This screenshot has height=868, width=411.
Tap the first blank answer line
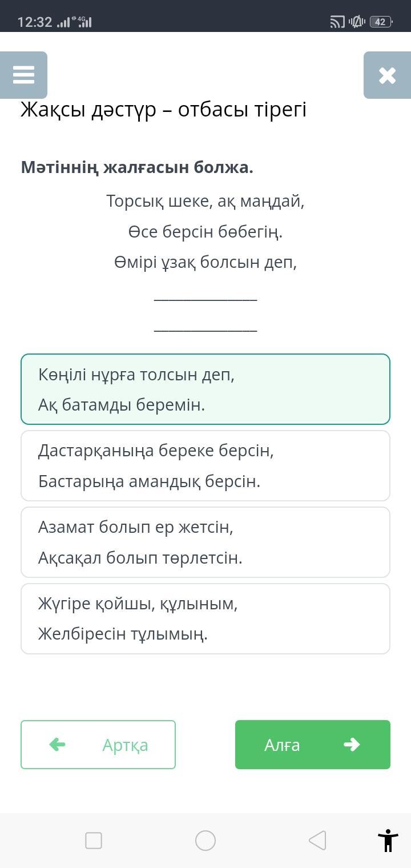tap(205, 298)
